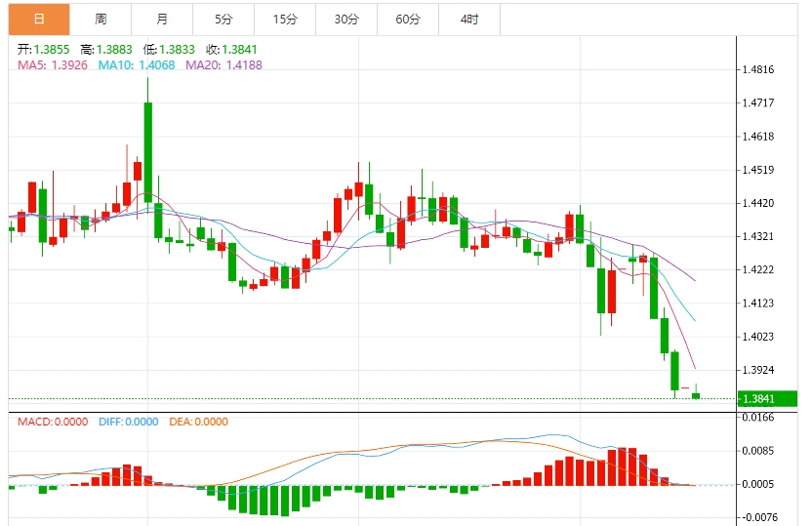Click the 0.0166 MACD axis label

click(x=758, y=418)
